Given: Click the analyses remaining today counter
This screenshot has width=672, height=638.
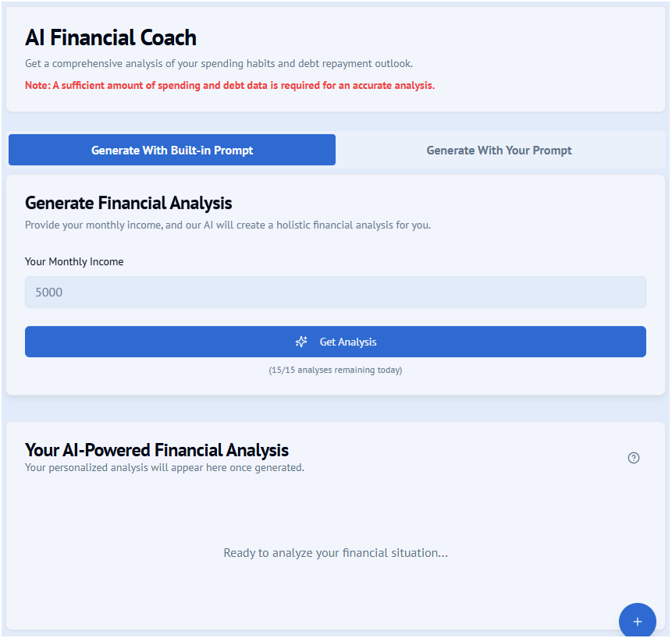Looking at the screenshot, I should [x=336, y=370].
